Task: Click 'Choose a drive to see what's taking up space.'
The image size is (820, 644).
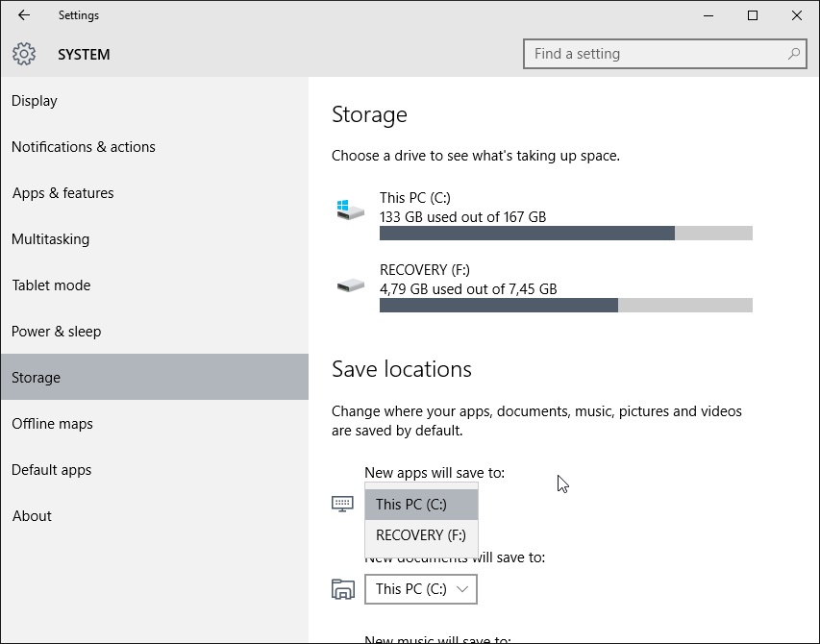Action: (x=476, y=156)
